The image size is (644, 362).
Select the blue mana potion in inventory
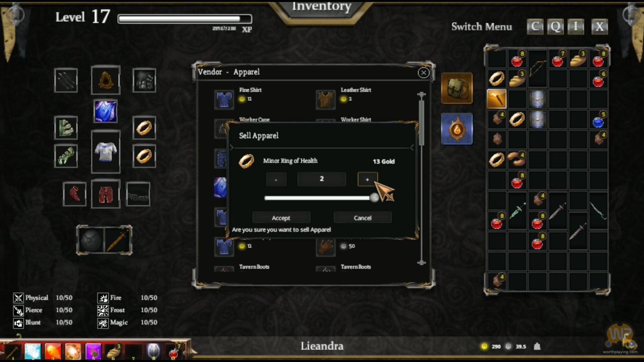(x=598, y=121)
